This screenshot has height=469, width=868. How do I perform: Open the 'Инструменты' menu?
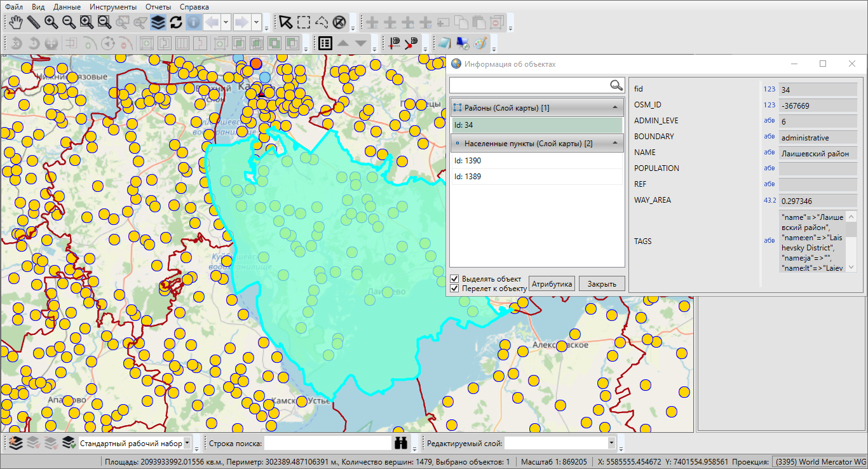tap(113, 7)
